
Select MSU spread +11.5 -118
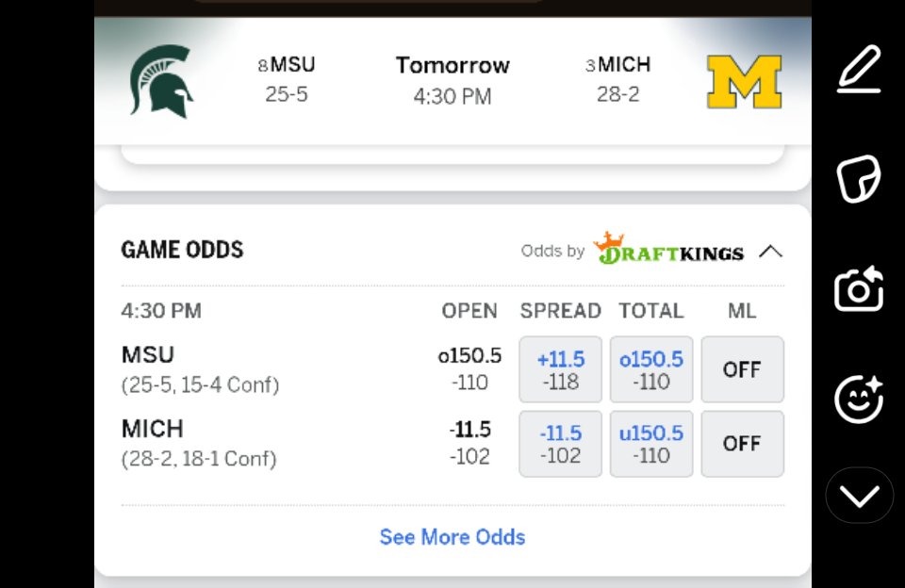click(560, 369)
